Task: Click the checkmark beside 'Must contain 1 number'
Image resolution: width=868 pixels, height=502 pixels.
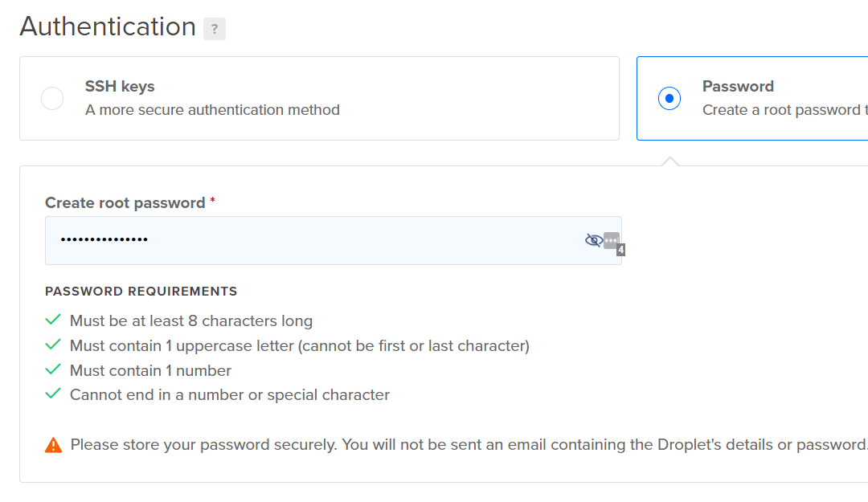Action: (x=53, y=370)
